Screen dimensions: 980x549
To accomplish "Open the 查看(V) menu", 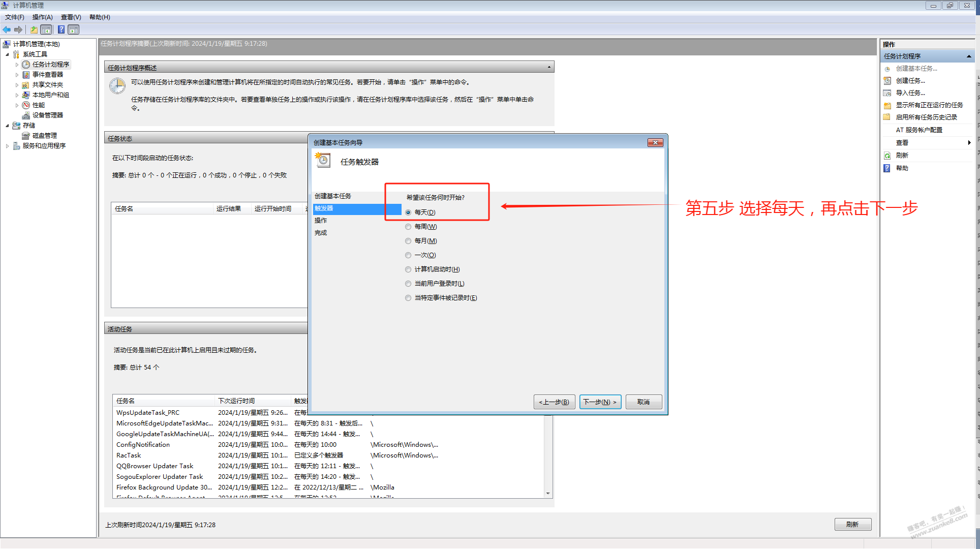I will (71, 17).
